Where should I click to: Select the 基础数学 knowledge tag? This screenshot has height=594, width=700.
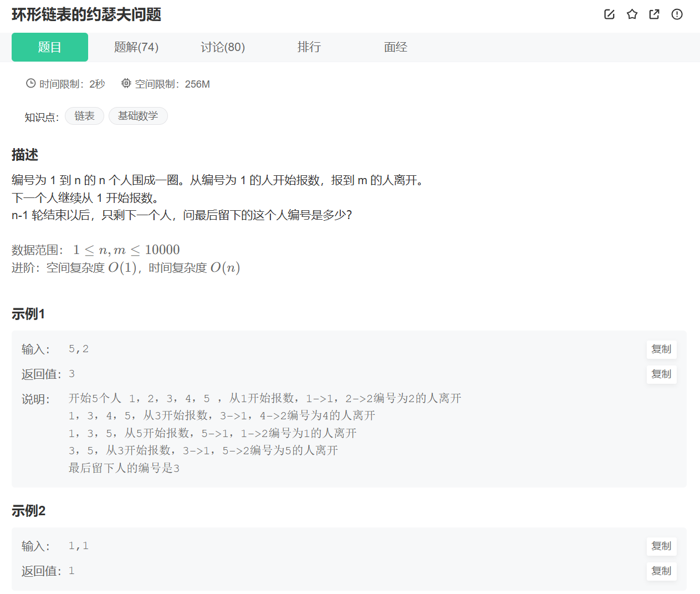click(138, 116)
